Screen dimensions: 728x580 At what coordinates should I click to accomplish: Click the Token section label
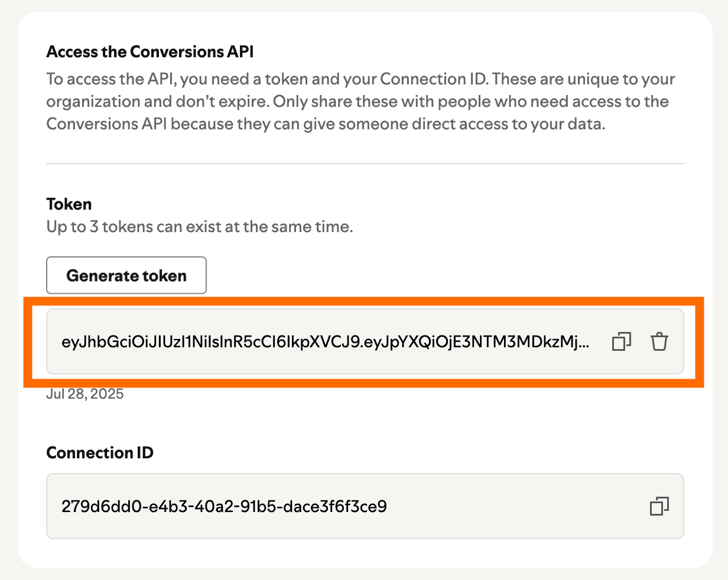[x=69, y=204]
